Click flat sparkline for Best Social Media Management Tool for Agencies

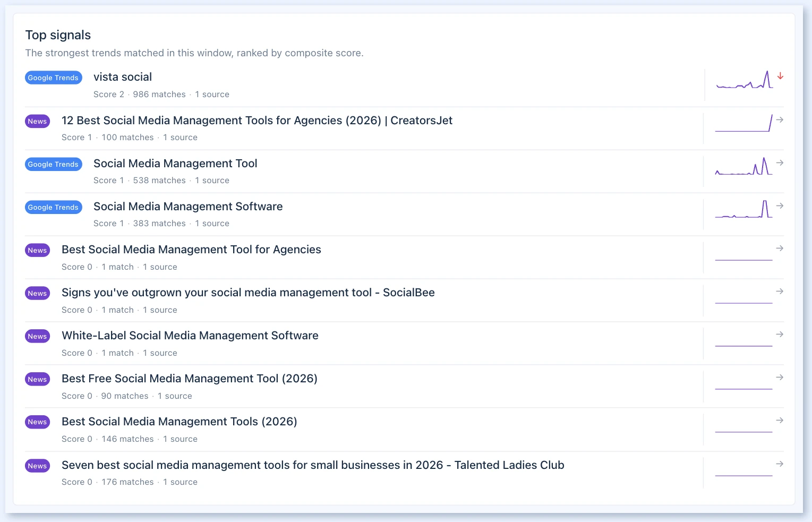(x=744, y=260)
